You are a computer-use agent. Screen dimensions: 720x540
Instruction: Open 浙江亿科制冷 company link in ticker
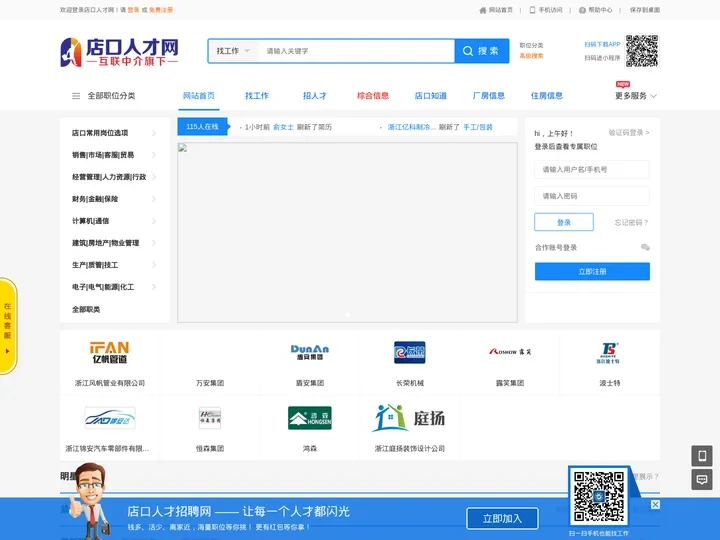[x=411, y=127]
